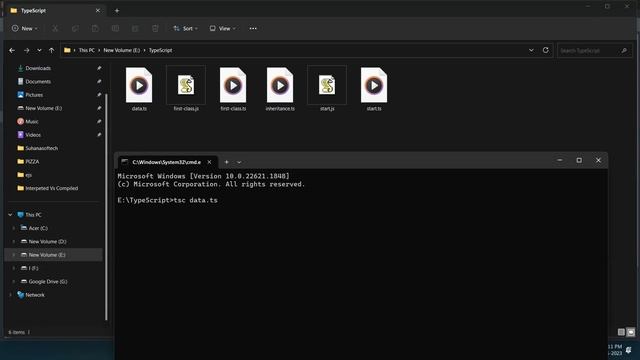Screen dimensions: 640x360
Task: Unpin Downloads from Quick access
Action: pos(99,68)
